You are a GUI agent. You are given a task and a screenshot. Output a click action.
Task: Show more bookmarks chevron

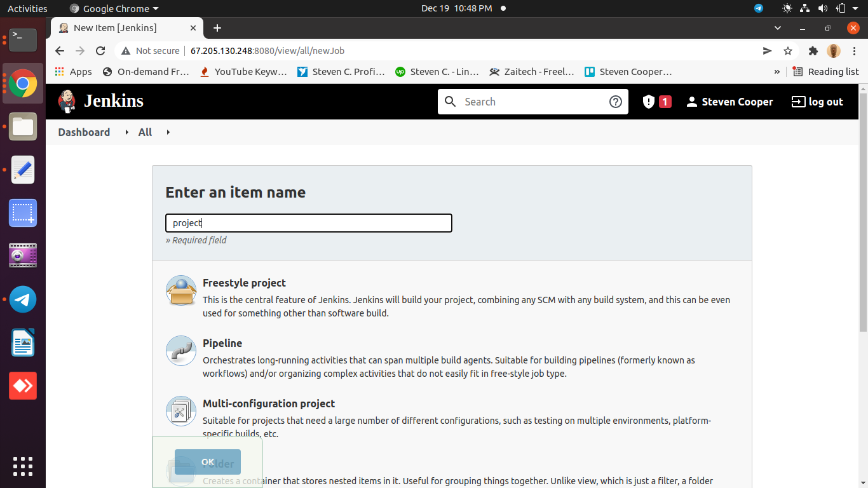(776, 72)
